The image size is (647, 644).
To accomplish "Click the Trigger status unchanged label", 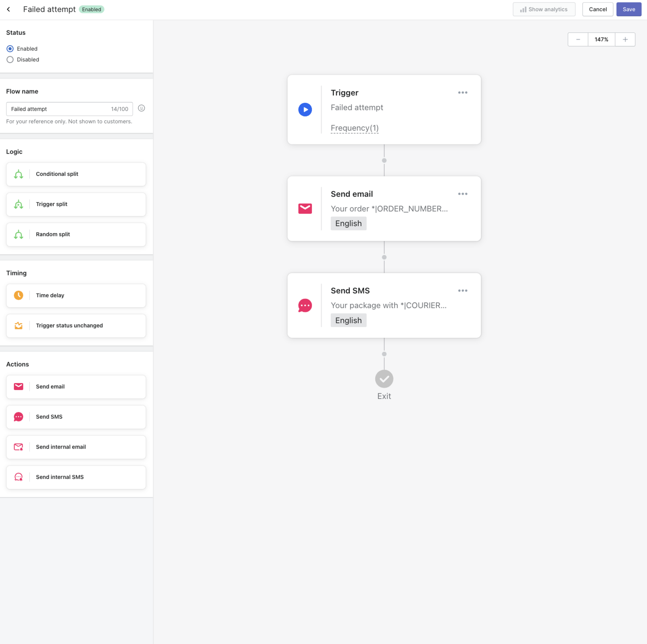I will coord(70,326).
